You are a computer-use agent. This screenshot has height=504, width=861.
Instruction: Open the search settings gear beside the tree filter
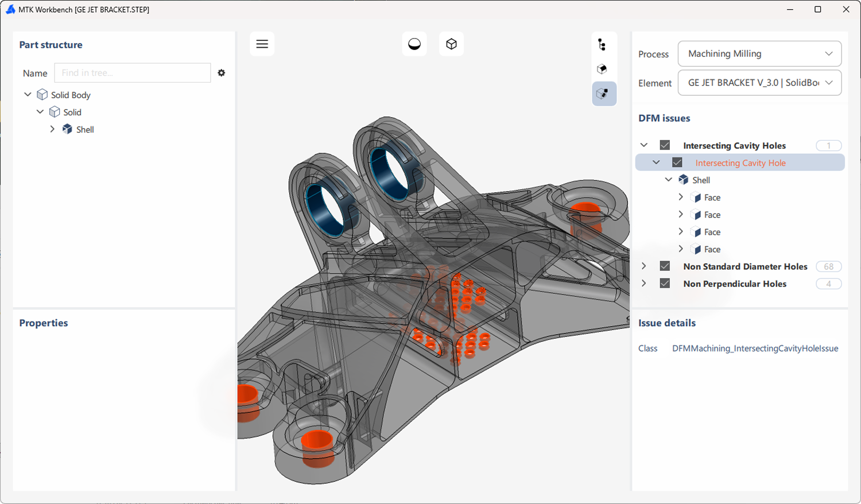pyautogui.click(x=221, y=73)
